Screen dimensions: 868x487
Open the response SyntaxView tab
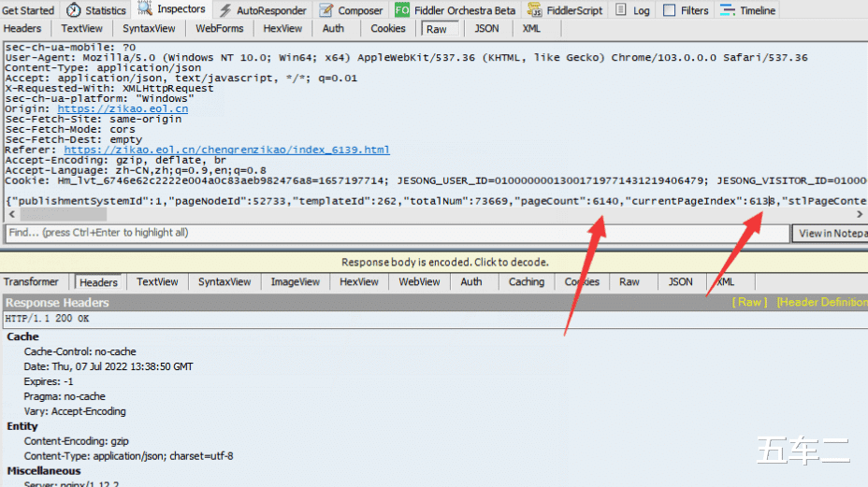click(224, 281)
